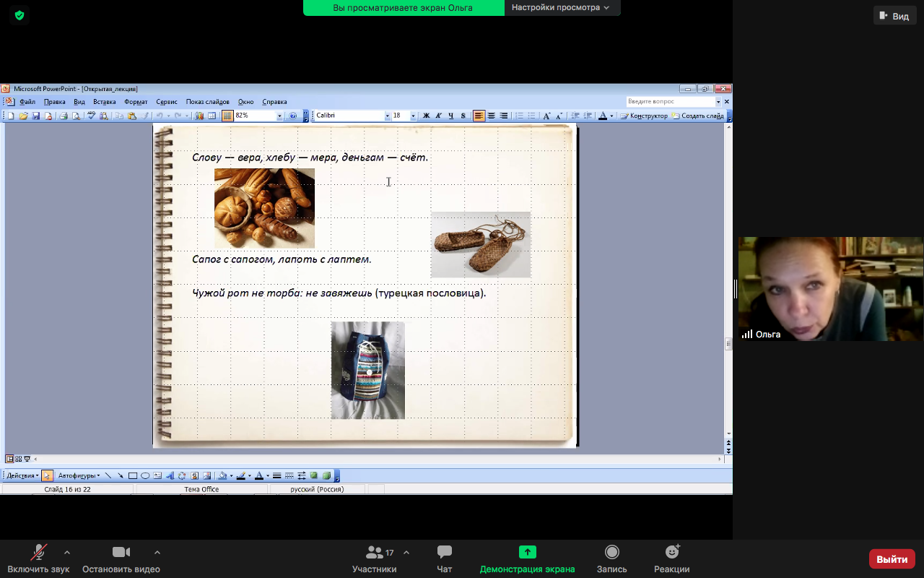This screenshot has width=924, height=578.
Task: Increase font size with the large A icon
Action: pyautogui.click(x=546, y=116)
